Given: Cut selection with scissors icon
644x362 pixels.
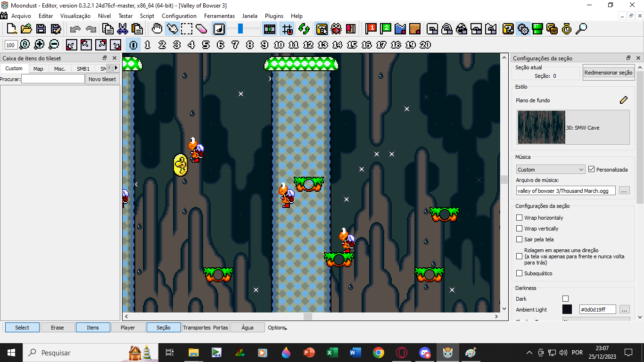Looking at the screenshot, I should point(123,29).
